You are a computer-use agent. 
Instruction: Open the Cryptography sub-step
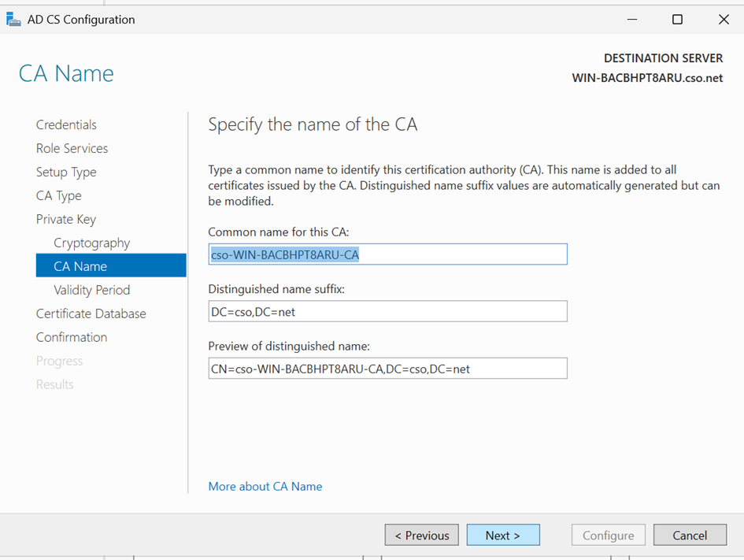pyautogui.click(x=91, y=243)
